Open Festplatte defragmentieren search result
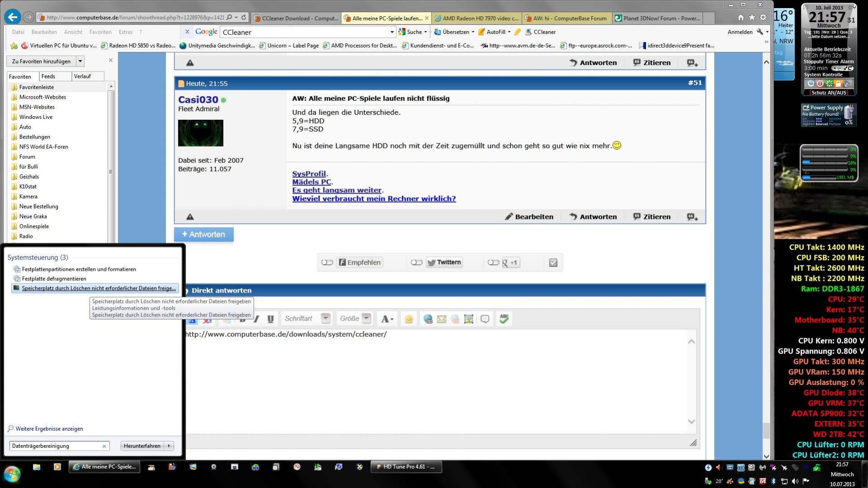 click(x=54, y=279)
